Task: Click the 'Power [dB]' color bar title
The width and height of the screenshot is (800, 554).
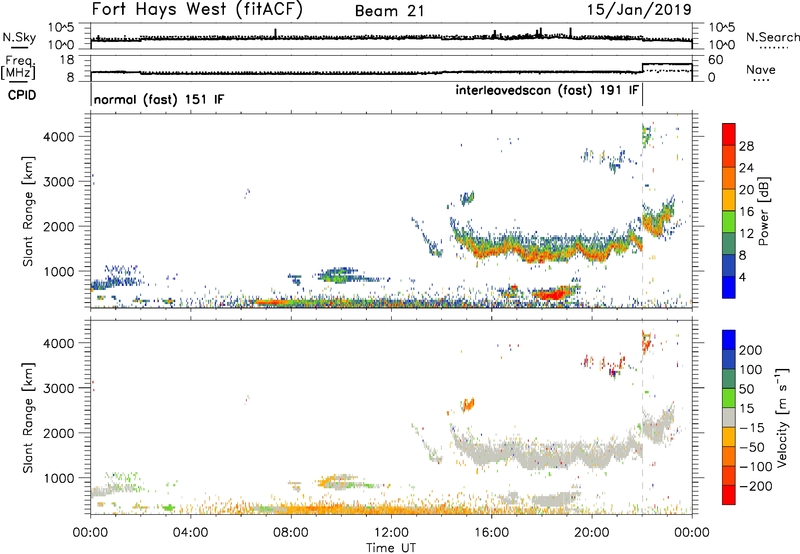Action: (x=764, y=211)
